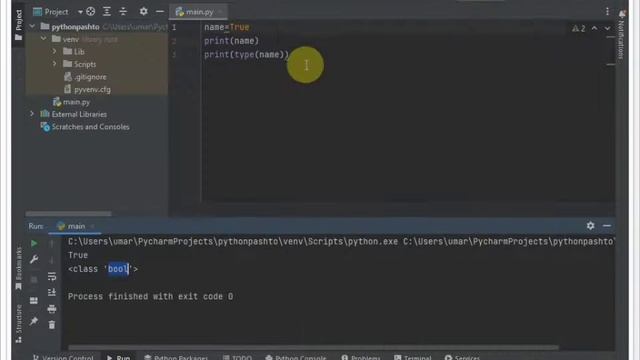Image resolution: width=640 pixels, height=360 pixels.
Task: Click the stop process square icon
Action: 34,280
